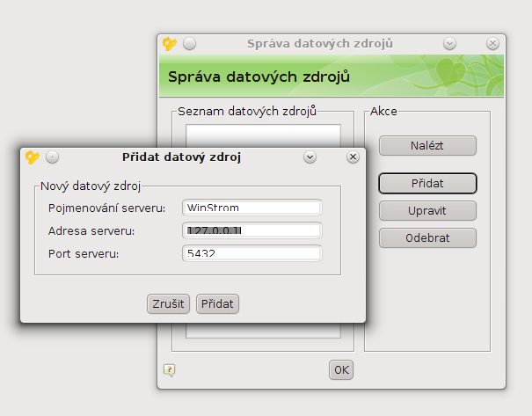Screen dimensions: 532x416
Task: Click the yellow app icon in Správa datových zdrojů titlebar
Action: click(x=170, y=44)
